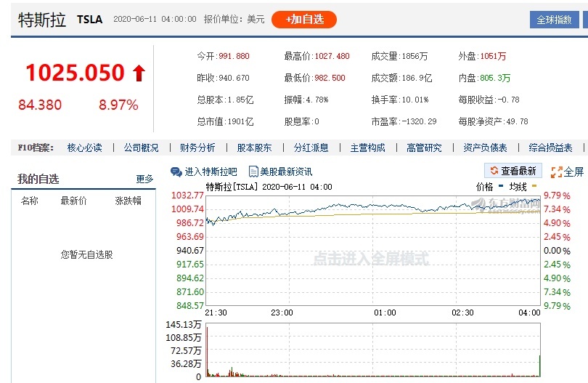Click the 涨跌幅 column header
Image resolution: width=588 pixels, height=383 pixels.
click(x=128, y=201)
